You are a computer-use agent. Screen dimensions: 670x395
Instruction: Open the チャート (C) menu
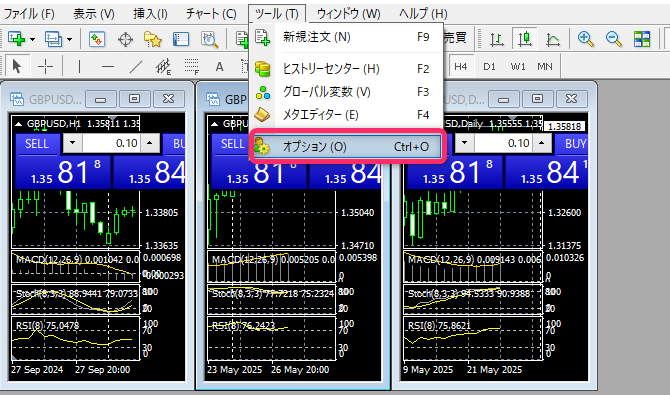[x=211, y=14]
